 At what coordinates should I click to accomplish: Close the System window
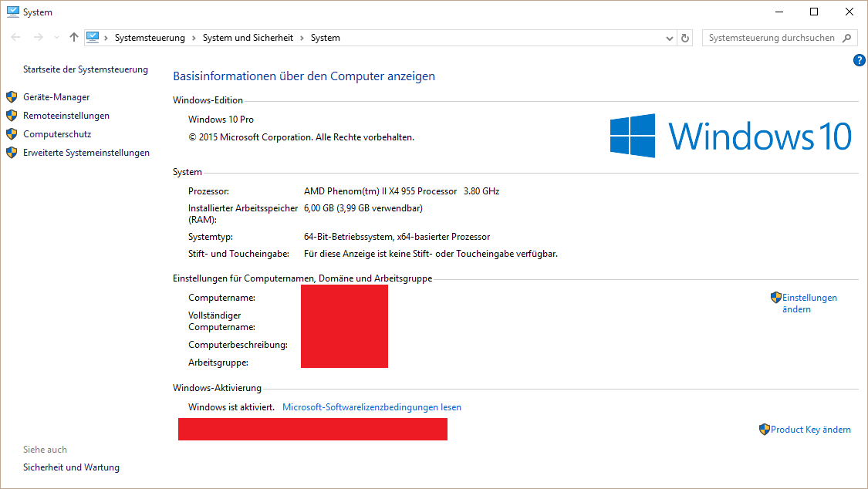[x=849, y=12]
